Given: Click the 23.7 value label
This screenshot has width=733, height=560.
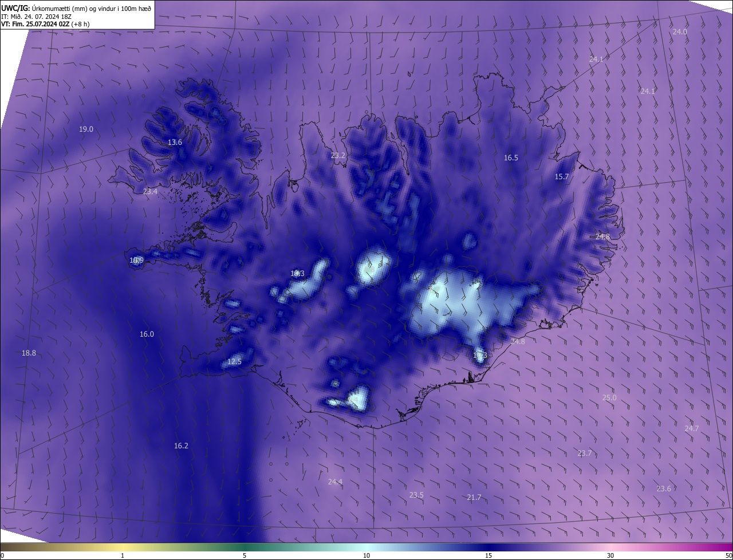Looking at the screenshot, I should click(584, 453).
